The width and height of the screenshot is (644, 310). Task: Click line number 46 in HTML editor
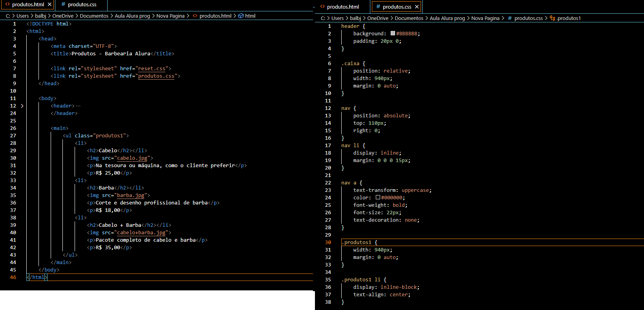[x=13, y=277]
